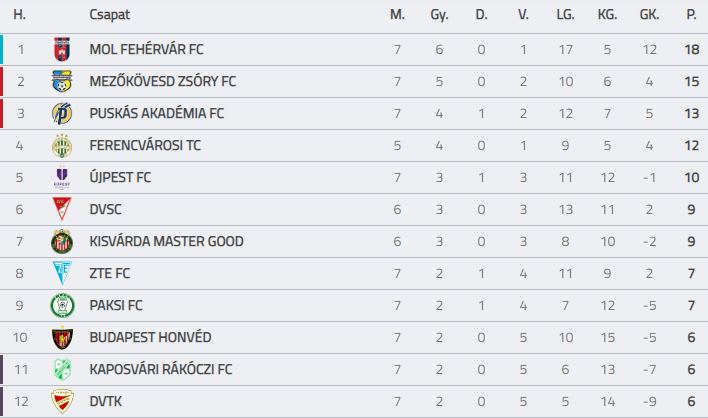Open the FERENCVÁROSI TC team name
The image size is (708, 418).
click(x=145, y=145)
